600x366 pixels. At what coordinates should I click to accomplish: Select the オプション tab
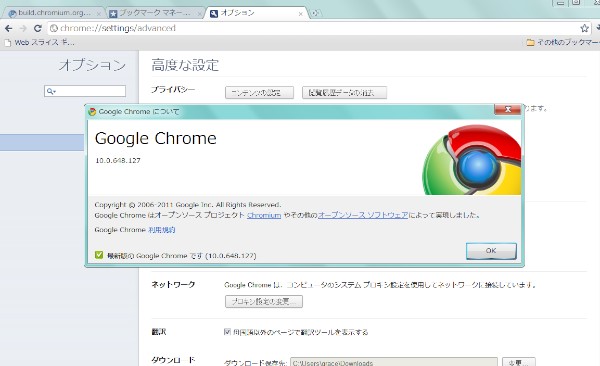pyautogui.click(x=256, y=13)
